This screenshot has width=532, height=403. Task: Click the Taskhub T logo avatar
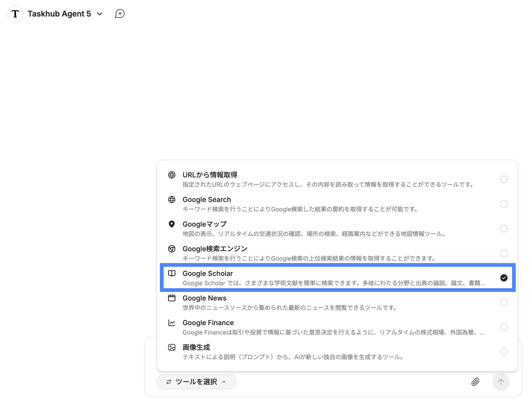pyautogui.click(x=15, y=14)
